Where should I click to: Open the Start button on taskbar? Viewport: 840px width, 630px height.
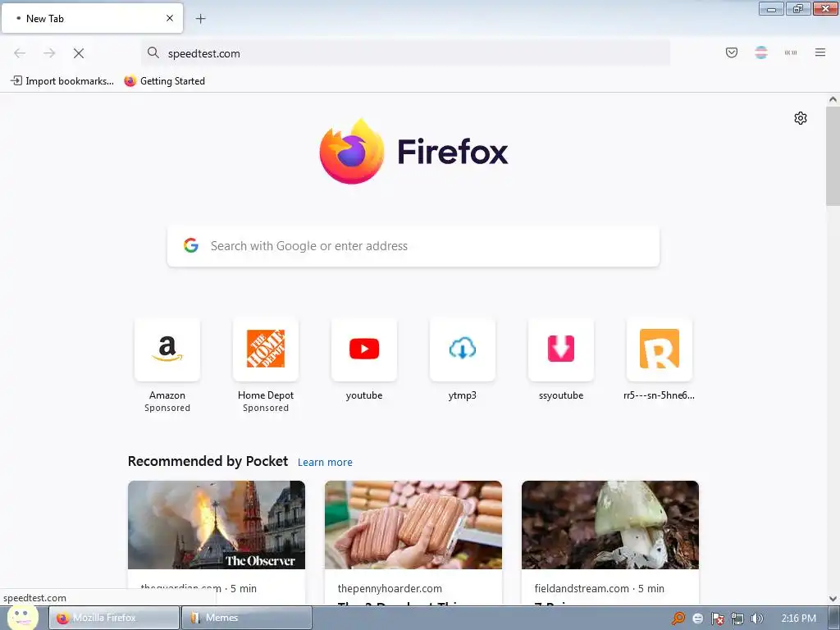[21, 618]
